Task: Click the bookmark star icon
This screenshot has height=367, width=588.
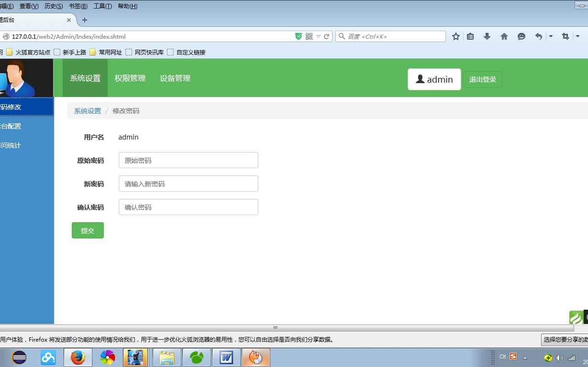Action: [x=455, y=36]
